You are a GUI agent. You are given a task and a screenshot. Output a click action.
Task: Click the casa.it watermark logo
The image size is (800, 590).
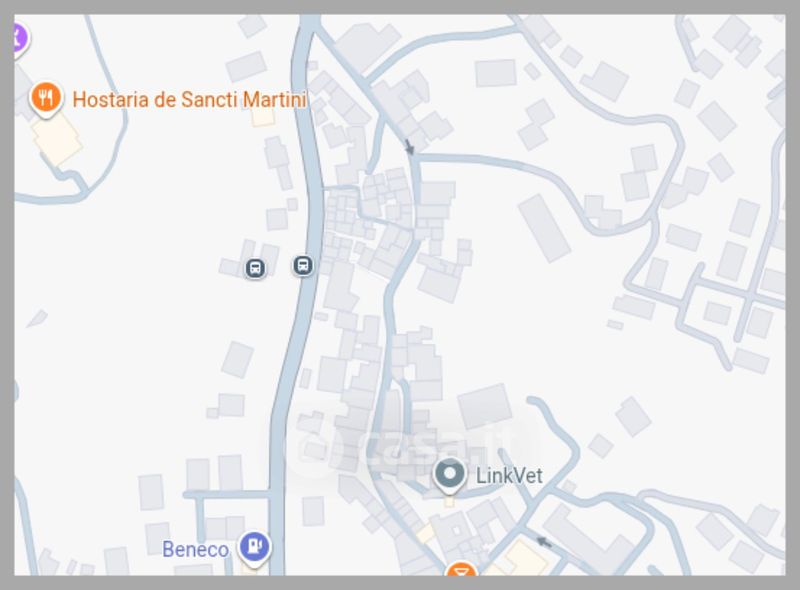coord(408,443)
